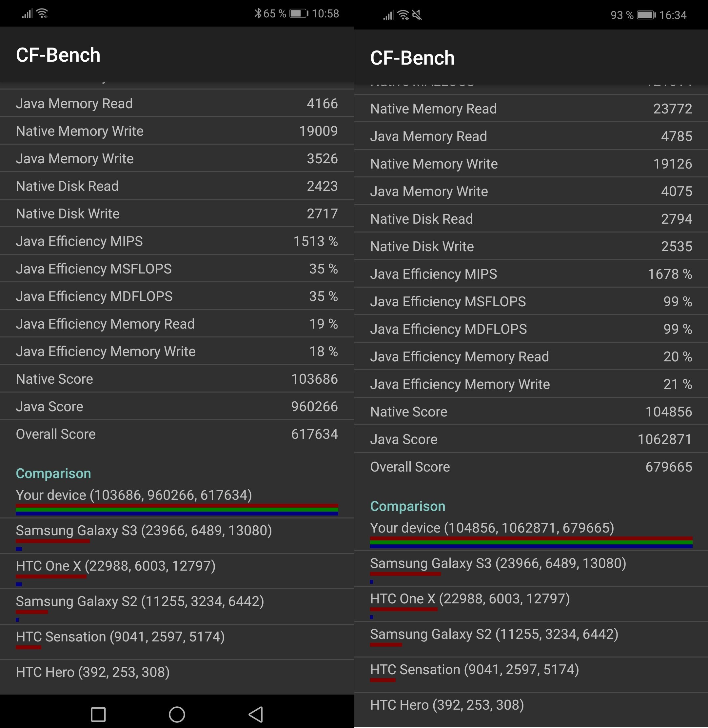
Task: Click the signal strength icon in the 10:58 status bar
Action: 27,14
